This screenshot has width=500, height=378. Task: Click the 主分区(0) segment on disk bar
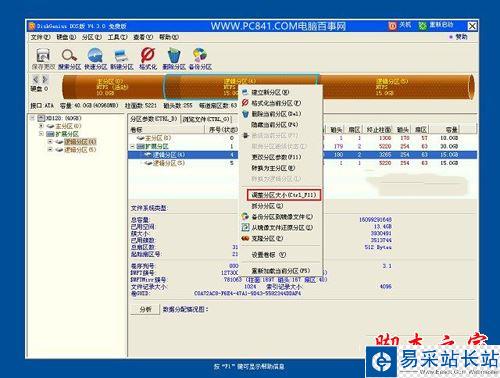coord(113,87)
